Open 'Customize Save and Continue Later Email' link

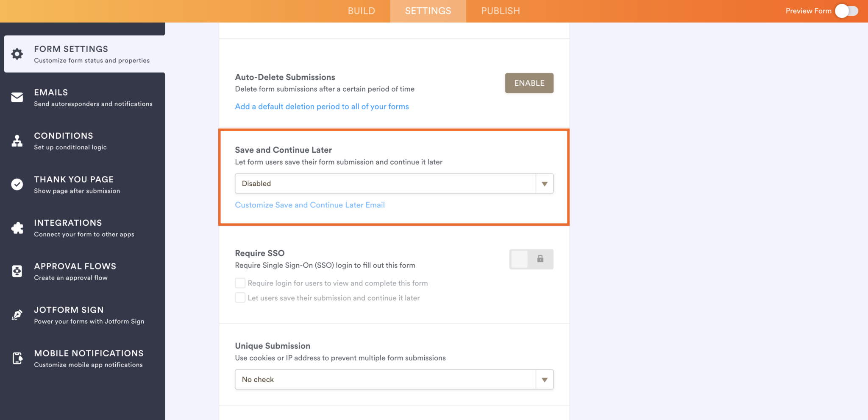(310, 205)
